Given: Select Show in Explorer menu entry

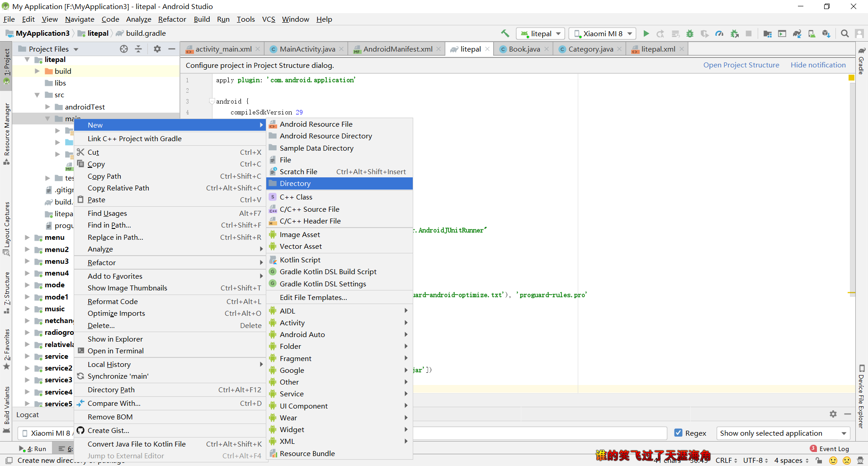Looking at the screenshot, I should click(x=170, y=339).
